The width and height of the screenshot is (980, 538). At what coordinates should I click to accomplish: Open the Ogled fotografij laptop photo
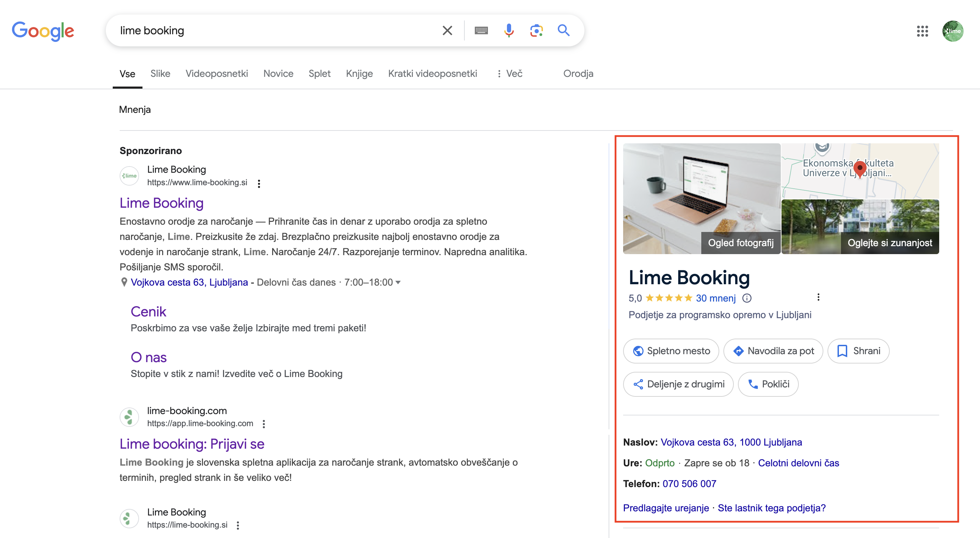pos(702,199)
